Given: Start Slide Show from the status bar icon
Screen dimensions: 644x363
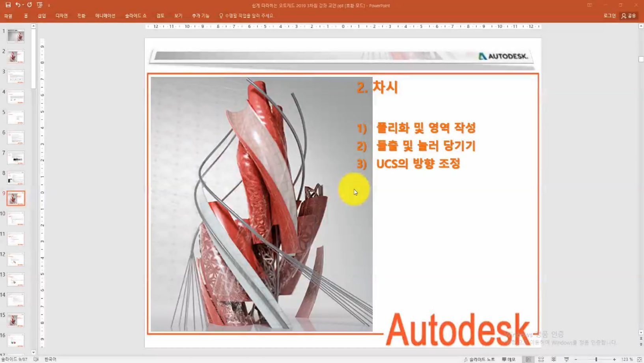Looking at the screenshot, I should [567, 359].
